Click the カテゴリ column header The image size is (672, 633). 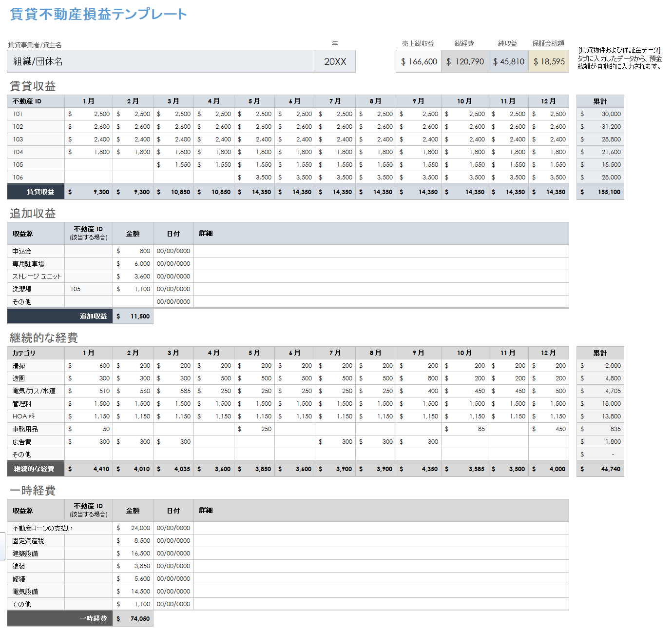coord(36,353)
